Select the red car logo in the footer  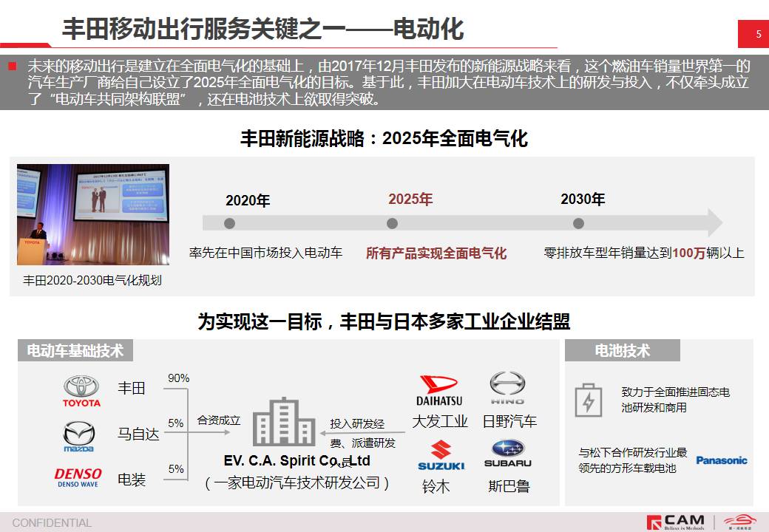pos(741,521)
